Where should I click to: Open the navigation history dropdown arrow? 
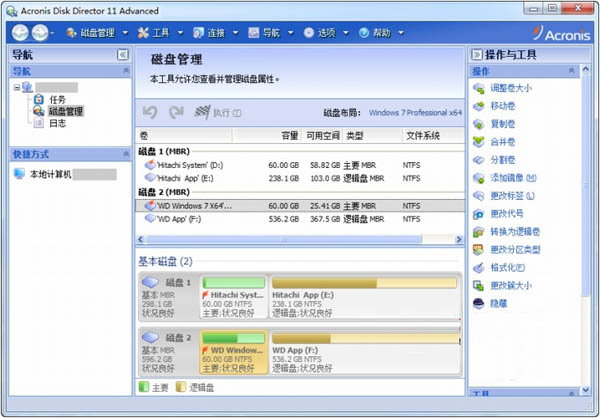tap(52, 33)
